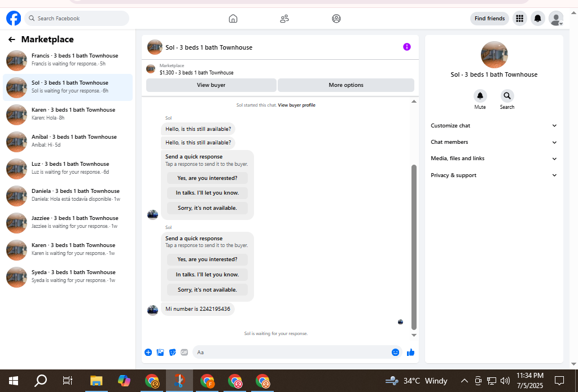Mute this chat with bell icon
This screenshot has height=392, width=578.
[480, 96]
